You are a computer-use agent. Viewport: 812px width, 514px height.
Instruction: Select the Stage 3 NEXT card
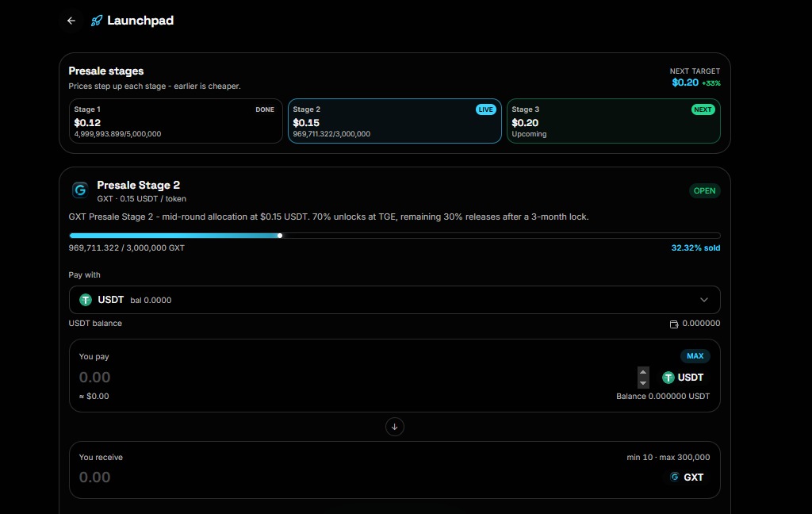pos(614,121)
